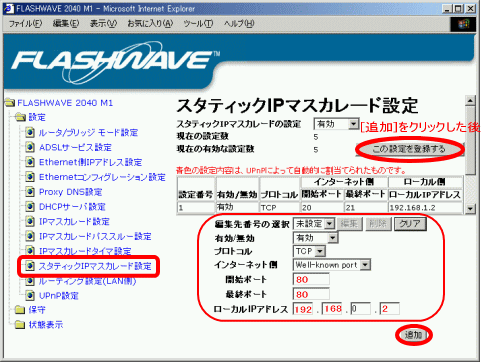
Task: Open the ファイル(F) menu
Action: (25, 24)
